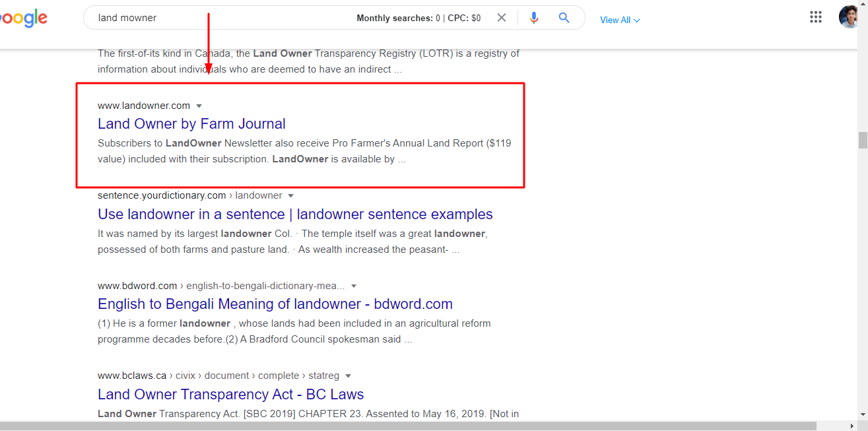Click the Monthly searches CPC label

tap(418, 18)
